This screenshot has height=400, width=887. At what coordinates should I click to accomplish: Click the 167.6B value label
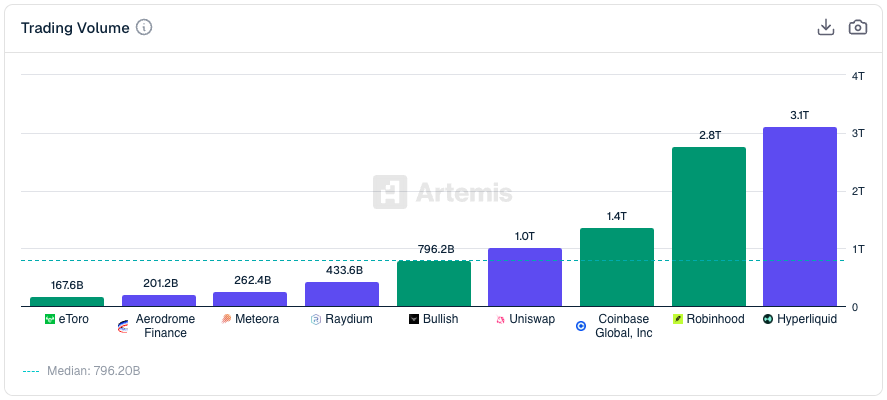point(67,286)
